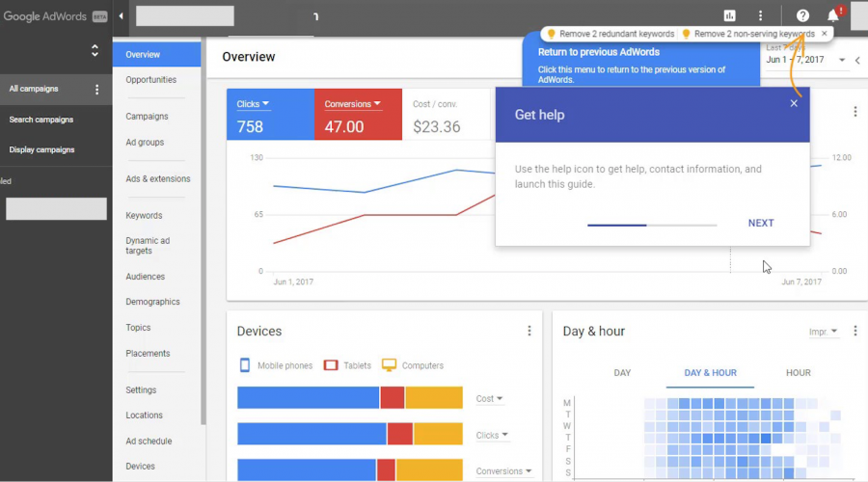Click the help question mark icon

click(802, 16)
